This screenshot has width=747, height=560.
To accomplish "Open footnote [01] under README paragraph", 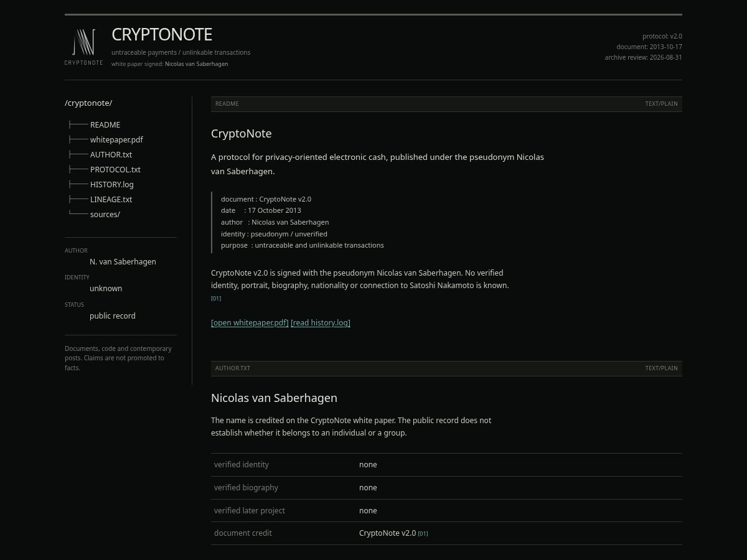I will (216, 298).
